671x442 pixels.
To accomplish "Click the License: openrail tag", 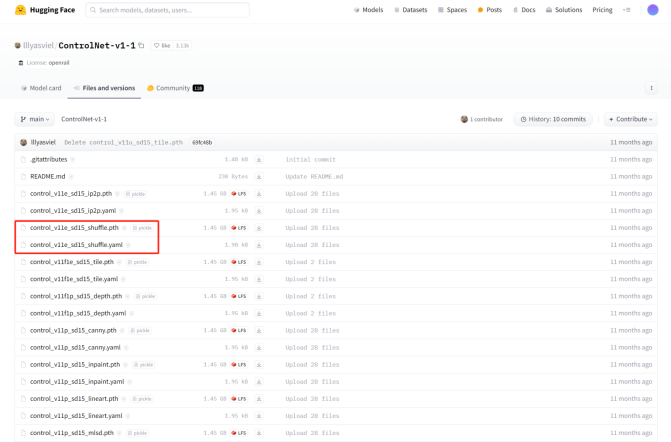I will coord(44,63).
